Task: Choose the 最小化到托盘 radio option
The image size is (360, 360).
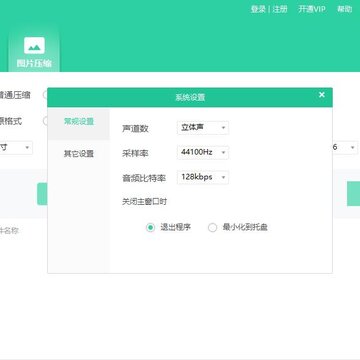Action: (212, 228)
